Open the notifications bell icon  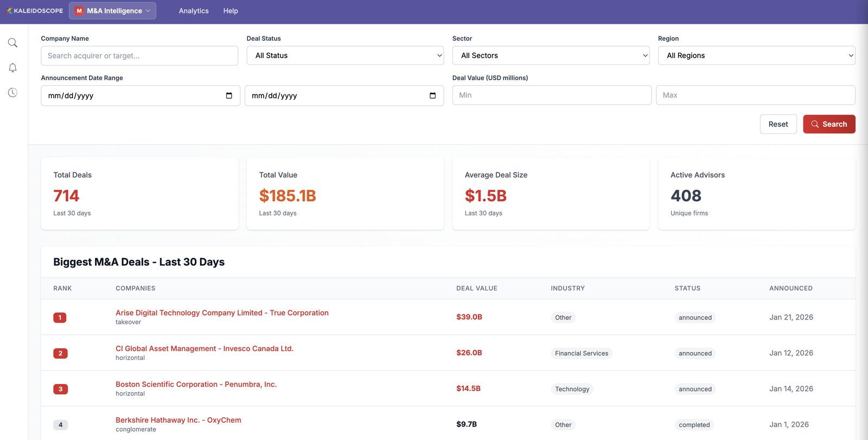[12, 68]
